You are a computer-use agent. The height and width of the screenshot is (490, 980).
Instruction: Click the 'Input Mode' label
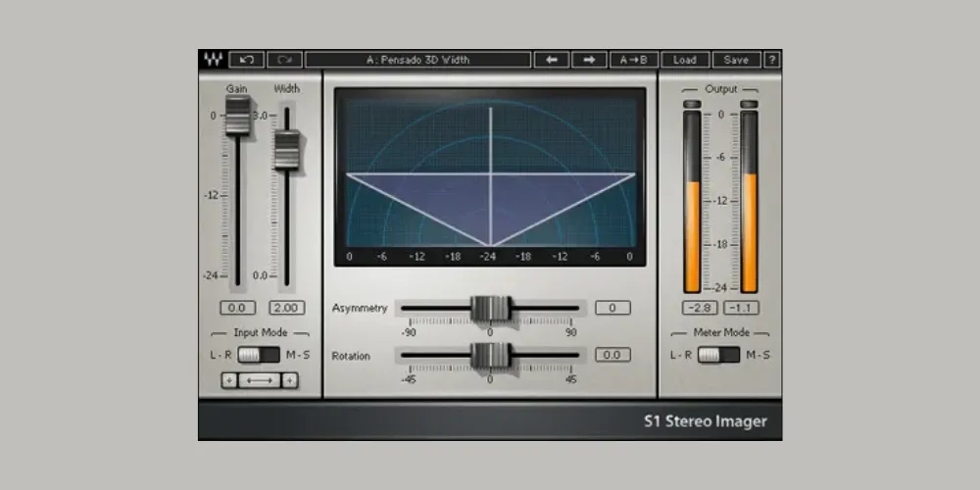[261, 333]
